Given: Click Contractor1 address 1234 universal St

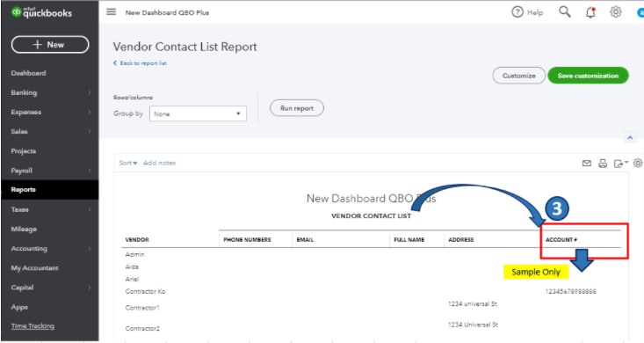Looking at the screenshot, I should [x=473, y=304].
